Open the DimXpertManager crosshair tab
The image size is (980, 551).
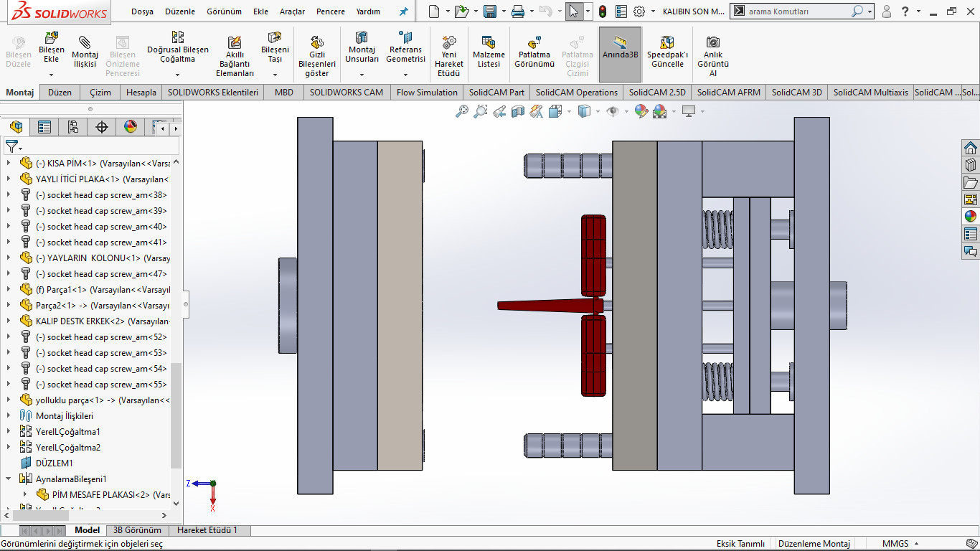click(x=102, y=127)
